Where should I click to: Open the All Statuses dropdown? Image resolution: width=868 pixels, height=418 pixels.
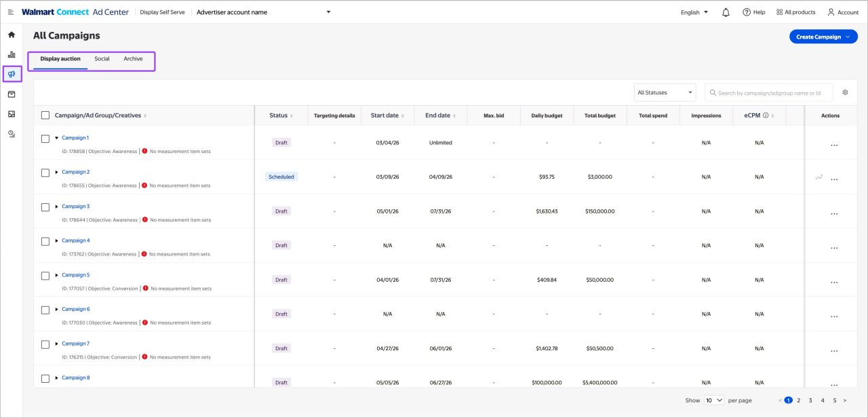pos(665,92)
